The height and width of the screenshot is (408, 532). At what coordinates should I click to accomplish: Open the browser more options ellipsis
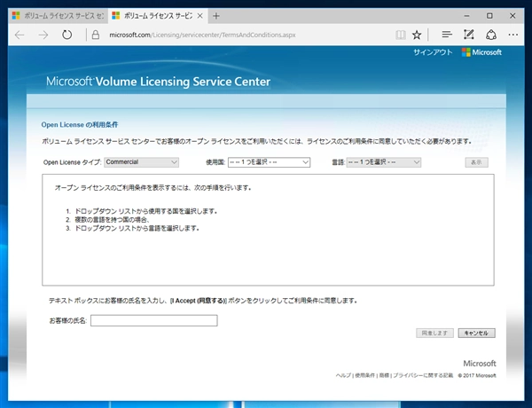coord(513,35)
